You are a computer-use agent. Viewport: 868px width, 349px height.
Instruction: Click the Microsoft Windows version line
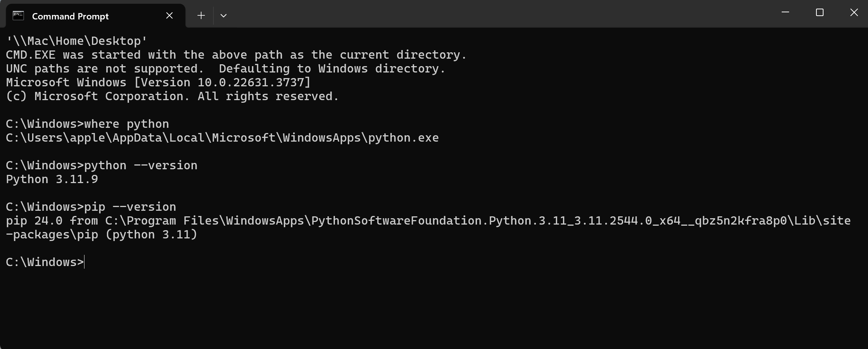tap(158, 82)
